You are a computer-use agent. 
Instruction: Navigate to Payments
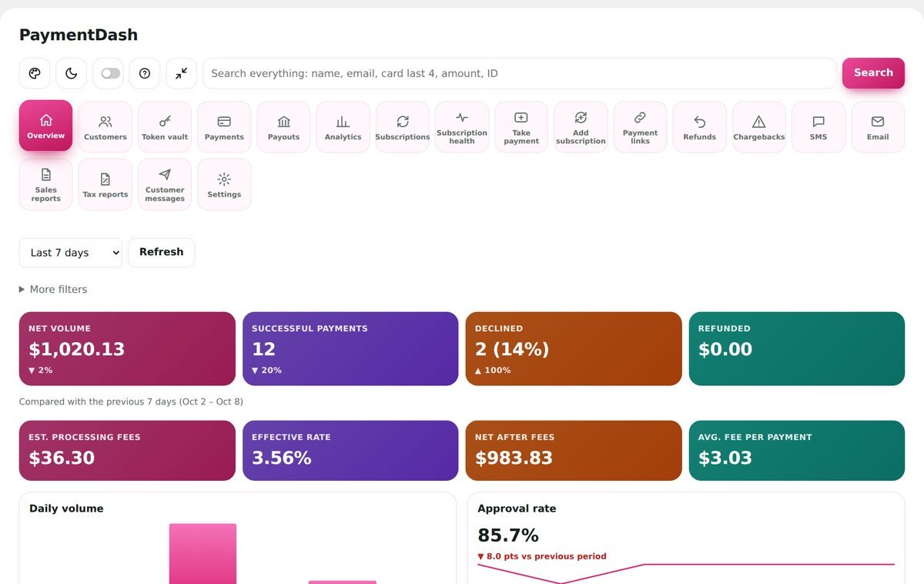coord(224,126)
